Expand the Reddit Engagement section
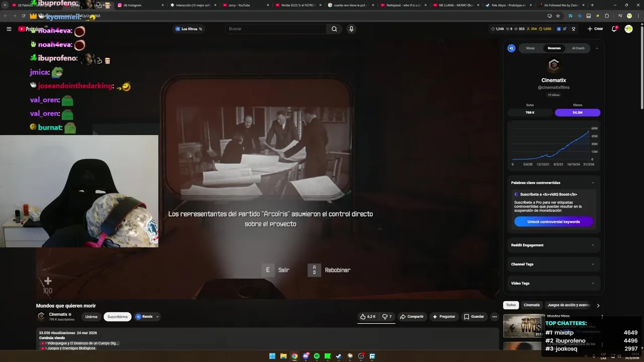Image resolution: width=644 pixels, height=362 pixels. [x=553, y=245]
